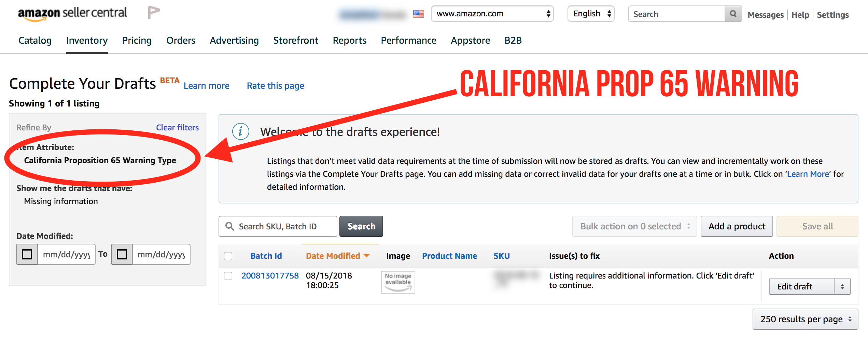The width and height of the screenshot is (868, 355).
Task: Open the Reports menu
Action: (349, 40)
